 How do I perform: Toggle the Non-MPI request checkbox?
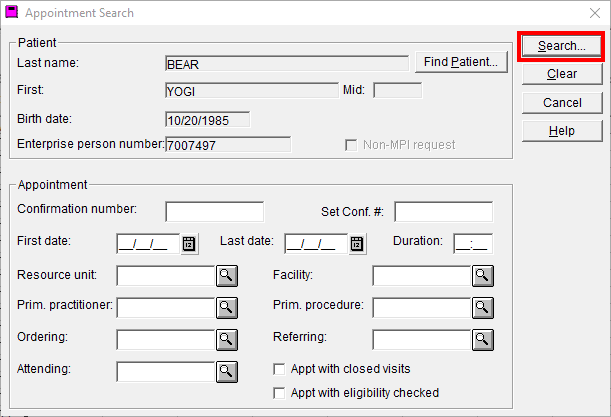coord(351,145)
